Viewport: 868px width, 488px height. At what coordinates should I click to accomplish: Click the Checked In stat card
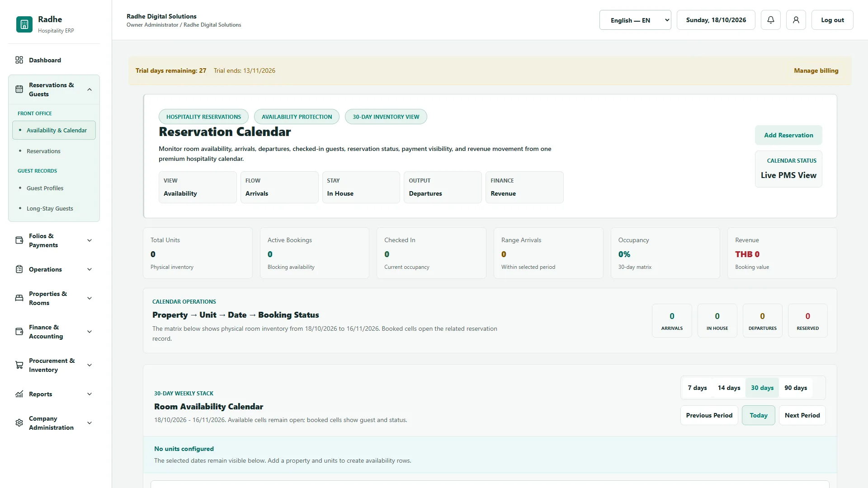431,253
